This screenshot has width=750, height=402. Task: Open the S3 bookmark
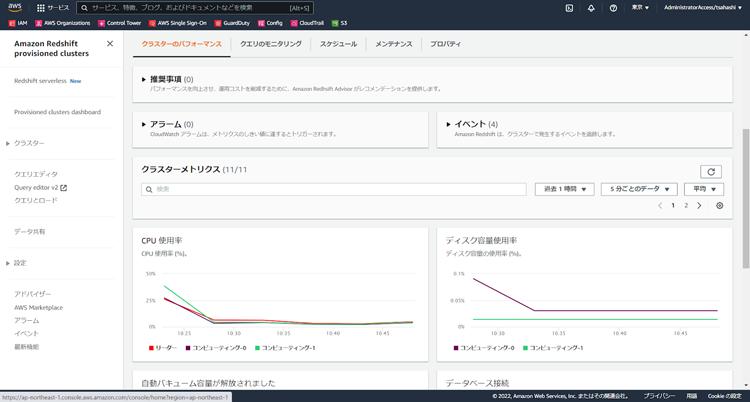click(340, 23)
